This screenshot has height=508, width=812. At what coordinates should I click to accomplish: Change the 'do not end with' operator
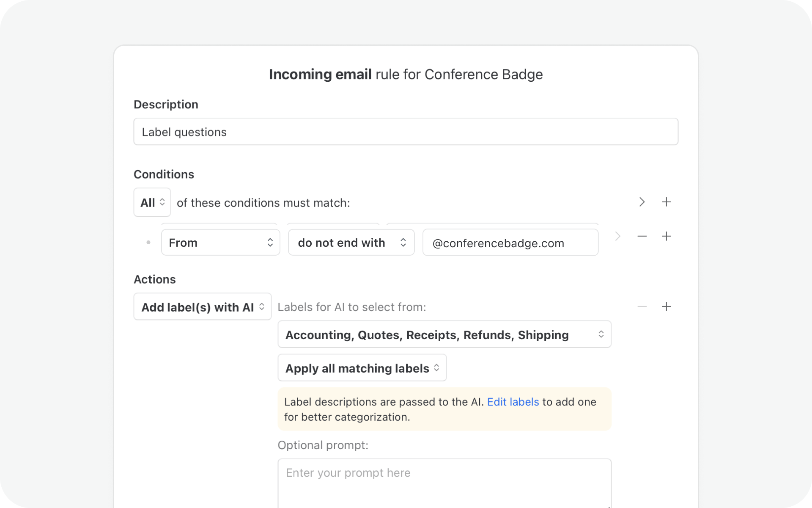[351, 243]
